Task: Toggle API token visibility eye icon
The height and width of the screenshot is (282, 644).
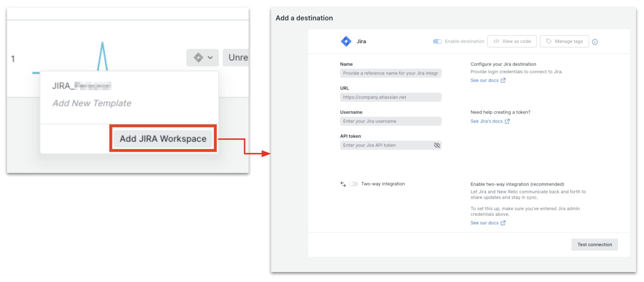Action: pyautogui.click(x=436, y=145)
